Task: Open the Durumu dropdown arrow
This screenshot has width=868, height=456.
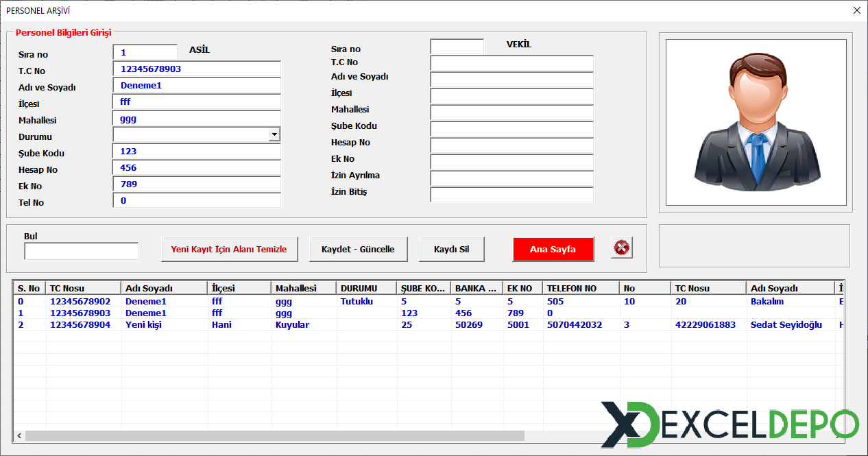Action: [x=274, y=134]
